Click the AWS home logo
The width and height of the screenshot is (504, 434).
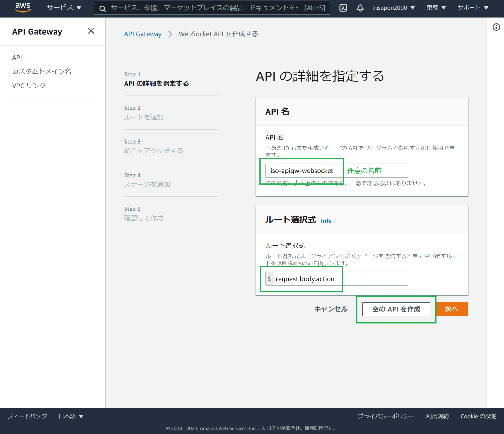[23, 7]
